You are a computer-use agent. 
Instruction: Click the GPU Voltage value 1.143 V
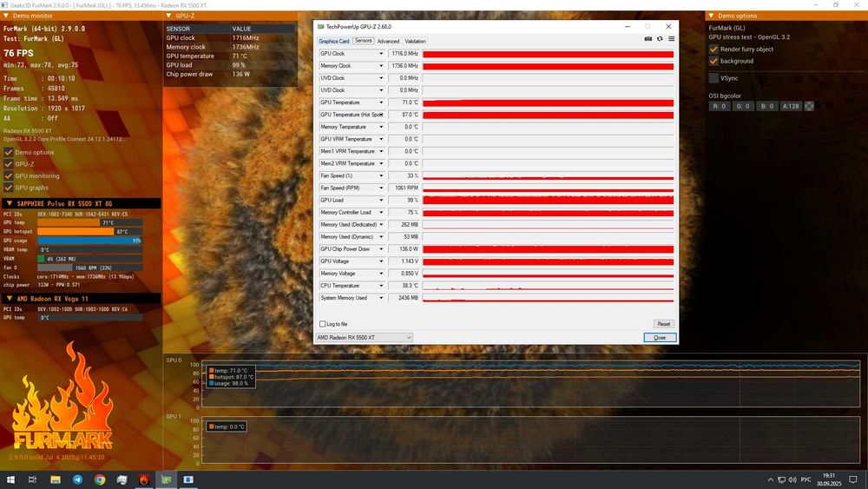coord(404,261)
